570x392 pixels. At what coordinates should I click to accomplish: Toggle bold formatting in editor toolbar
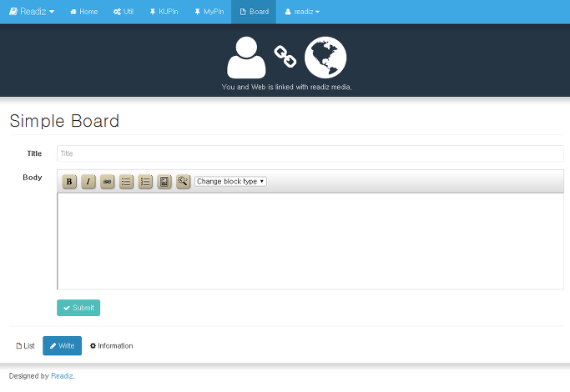69,181
